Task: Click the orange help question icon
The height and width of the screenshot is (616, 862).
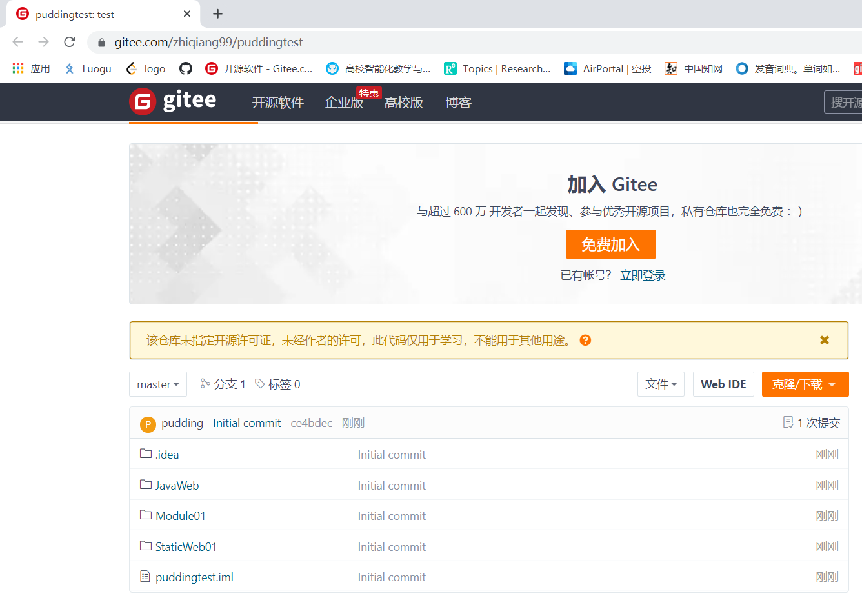Action: [585, 340]
